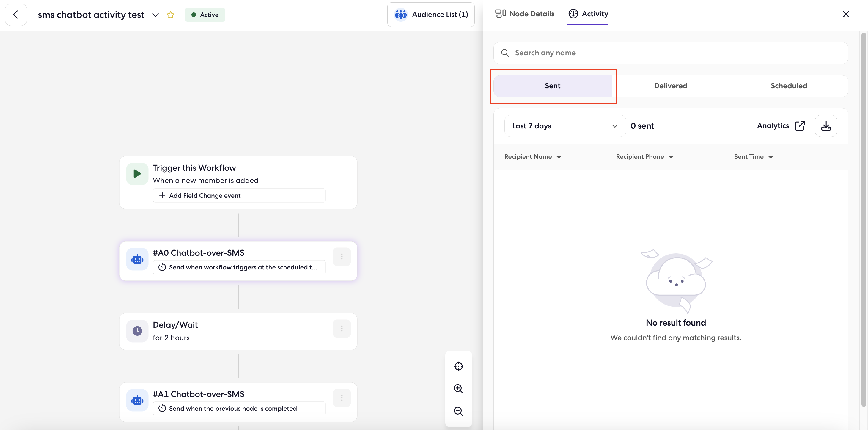Click the Trigger this Workflow title

tap(194, 168)
